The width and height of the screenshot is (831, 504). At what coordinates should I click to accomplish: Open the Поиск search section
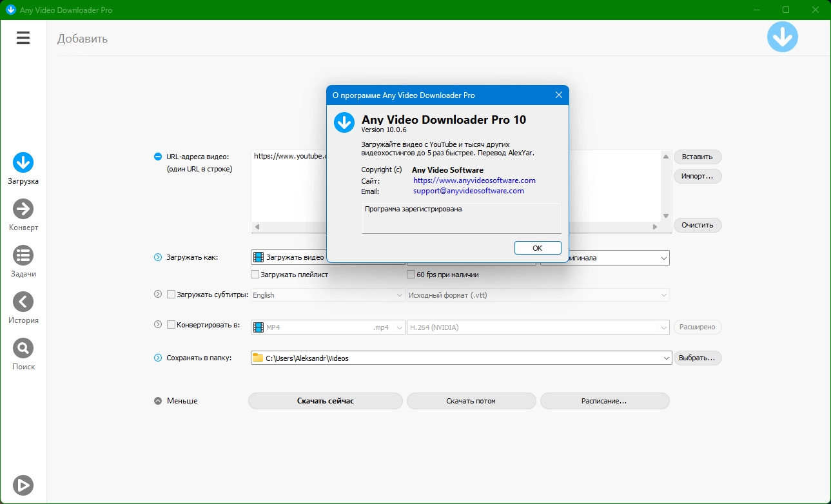[23, 354]
